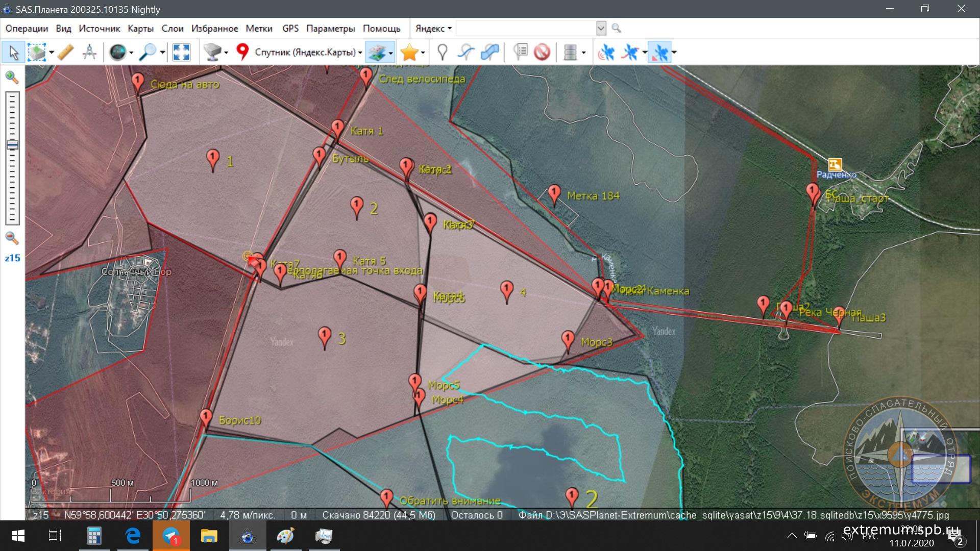Toggle hide all placemarks red icon
Image resolution: width=980 pixels, height=551 pixels.
point(542,52)
